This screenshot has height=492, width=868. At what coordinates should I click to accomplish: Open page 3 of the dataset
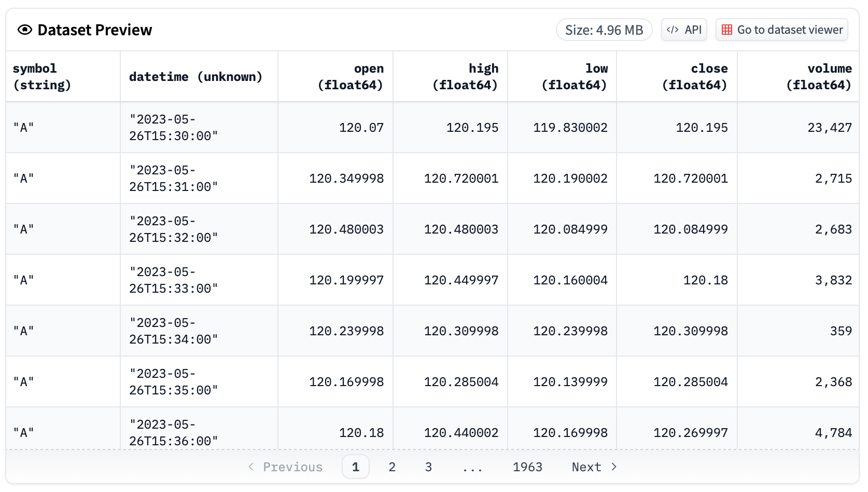pyautogui.click(x=428, y=467)
